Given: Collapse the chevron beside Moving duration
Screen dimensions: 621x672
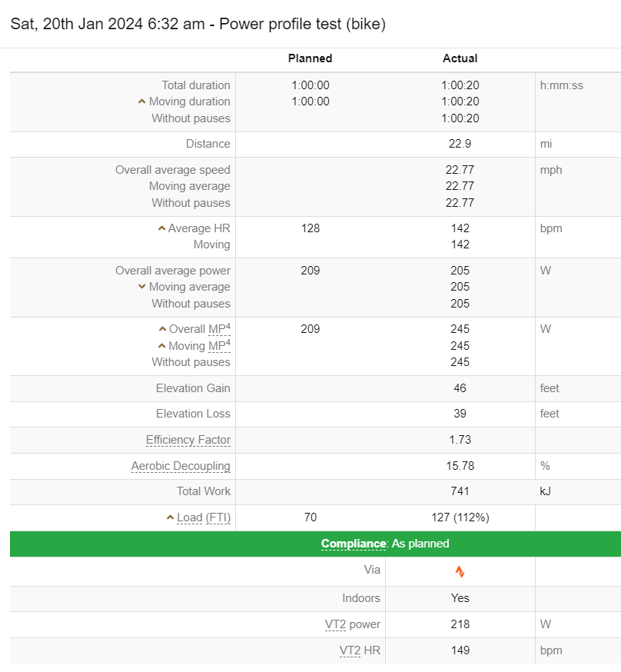Looking at the screenshot, I should 142,101.
